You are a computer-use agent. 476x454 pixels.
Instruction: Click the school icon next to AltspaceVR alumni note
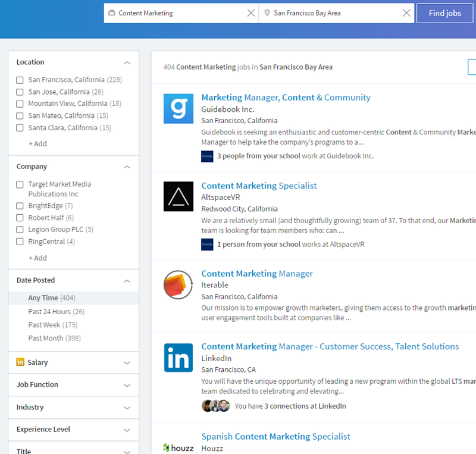(207, 245)
